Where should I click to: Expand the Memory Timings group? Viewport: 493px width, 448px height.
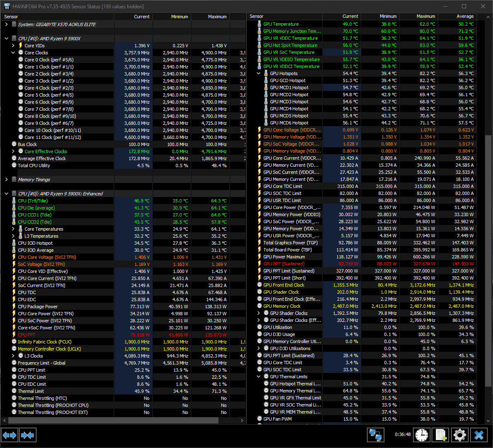[x=6, y=179]
